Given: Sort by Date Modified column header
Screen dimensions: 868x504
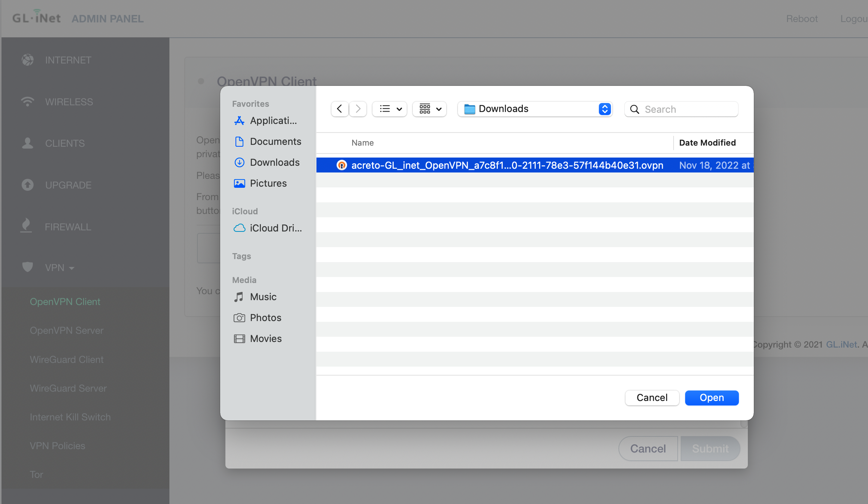Looking at the screenshot, I should click(707, 143).
